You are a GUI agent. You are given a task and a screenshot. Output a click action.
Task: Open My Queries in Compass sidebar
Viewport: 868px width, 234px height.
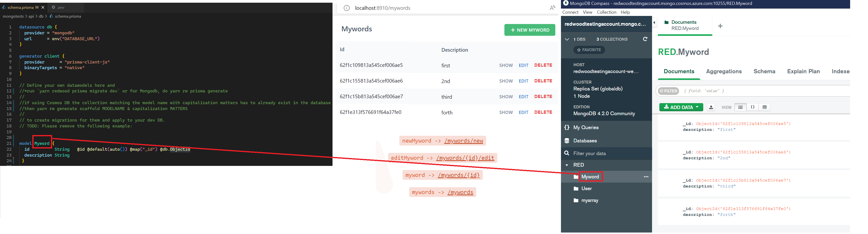[586, 127]
